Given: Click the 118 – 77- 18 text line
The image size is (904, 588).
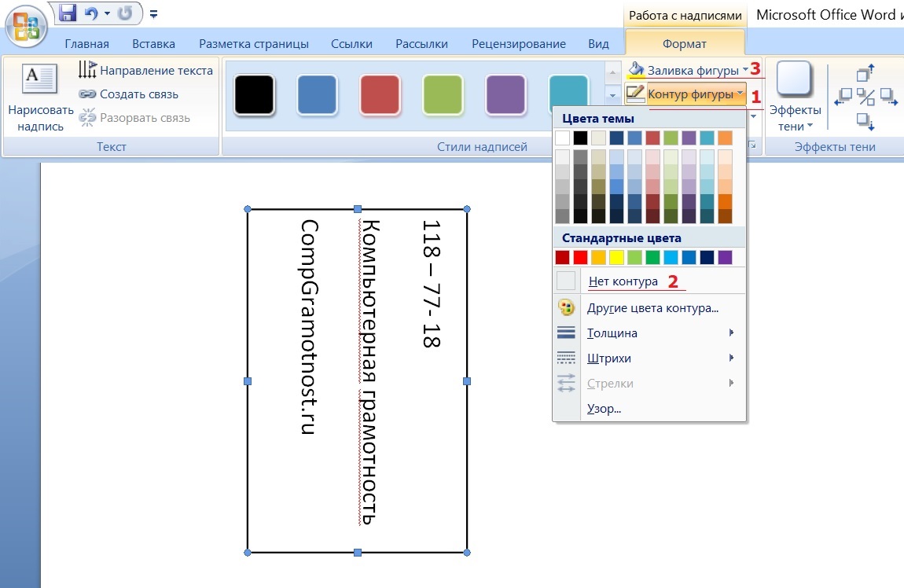Looking at the screenshot, I should point(432,284).
